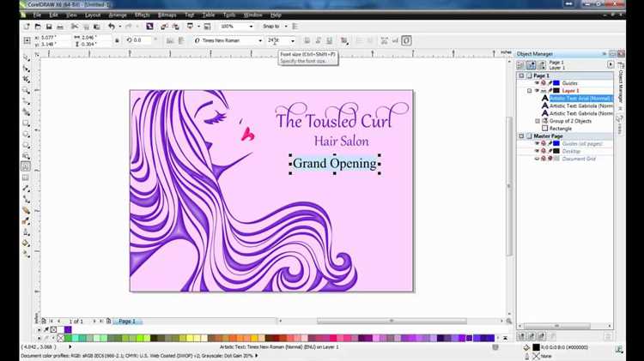Pick the purple swatch in the document palette

tap(68, 329)
